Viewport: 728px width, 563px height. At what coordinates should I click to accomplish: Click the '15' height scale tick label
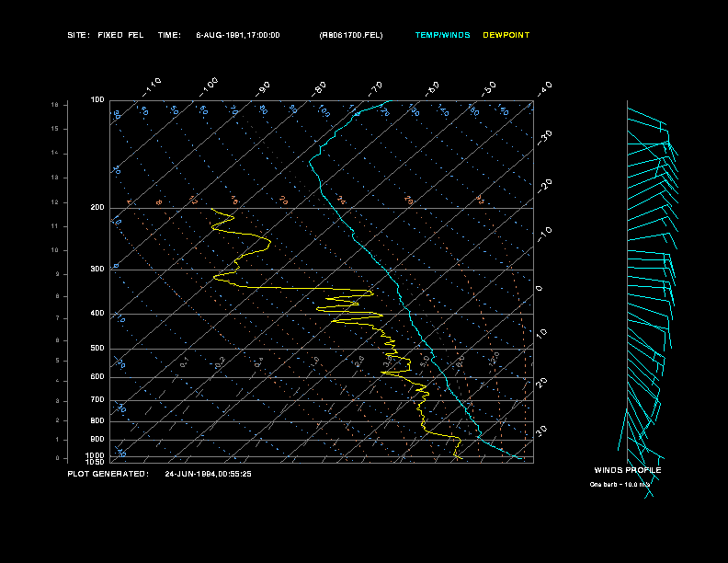coord(55,129)
